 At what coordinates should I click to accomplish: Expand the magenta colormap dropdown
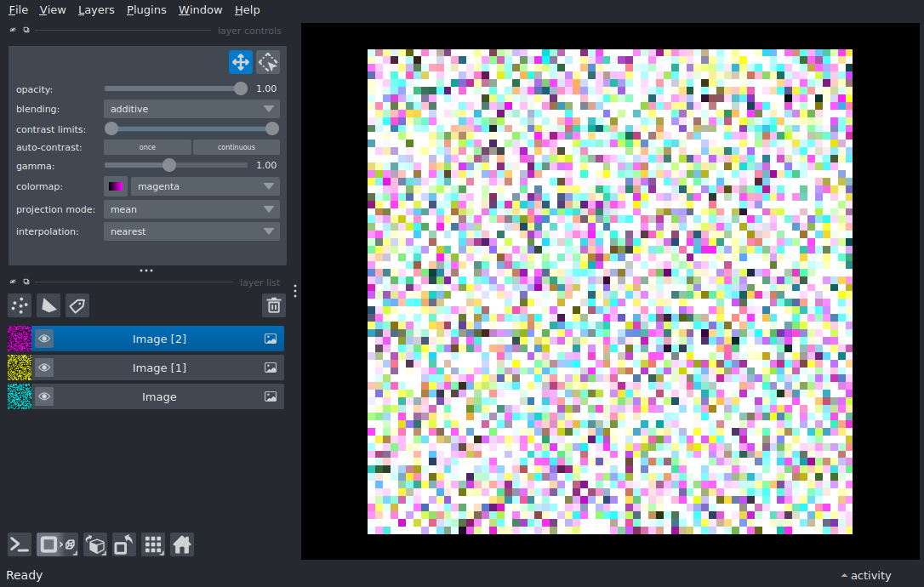pyautogui.click(x=204, y=186)
